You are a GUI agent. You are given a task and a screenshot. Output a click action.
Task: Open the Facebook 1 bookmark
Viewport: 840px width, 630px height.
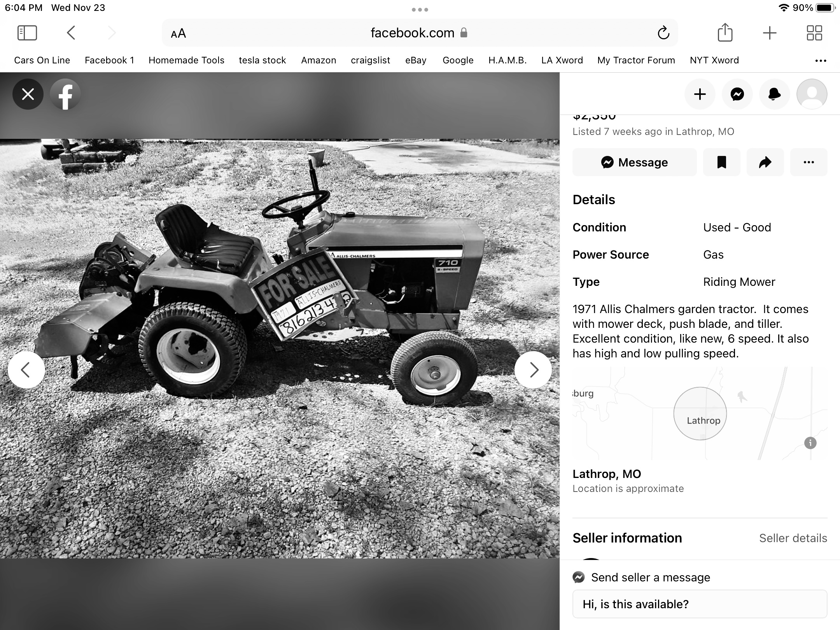109,60
